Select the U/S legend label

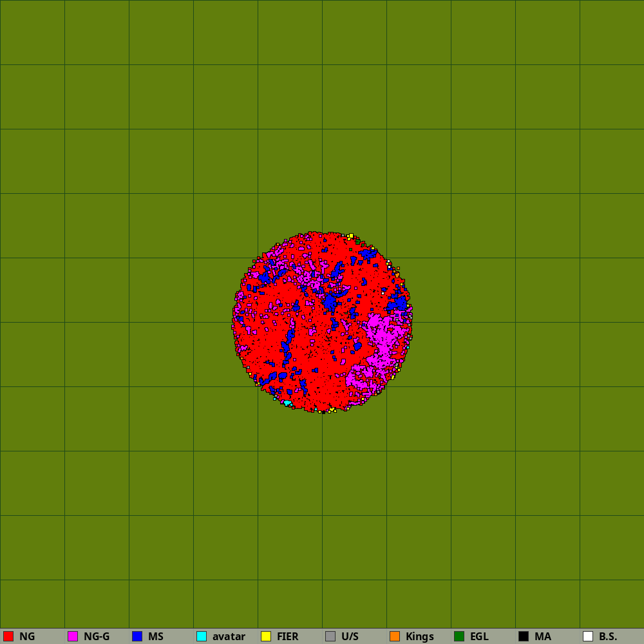tap(350, 637)
